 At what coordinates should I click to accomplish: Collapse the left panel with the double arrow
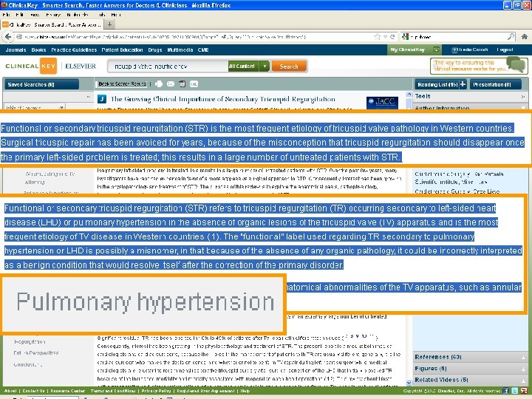pyautogui.click(x=88, y=97)
